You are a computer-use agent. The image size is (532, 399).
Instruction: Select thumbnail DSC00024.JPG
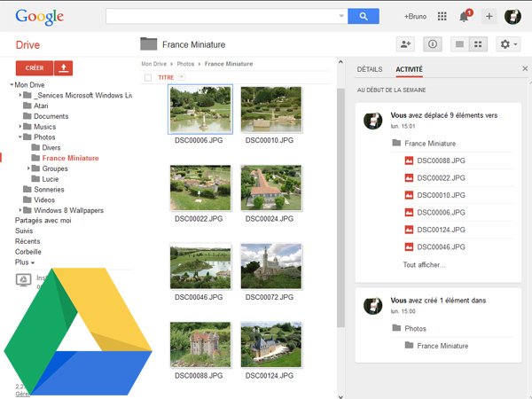(270, 188)
